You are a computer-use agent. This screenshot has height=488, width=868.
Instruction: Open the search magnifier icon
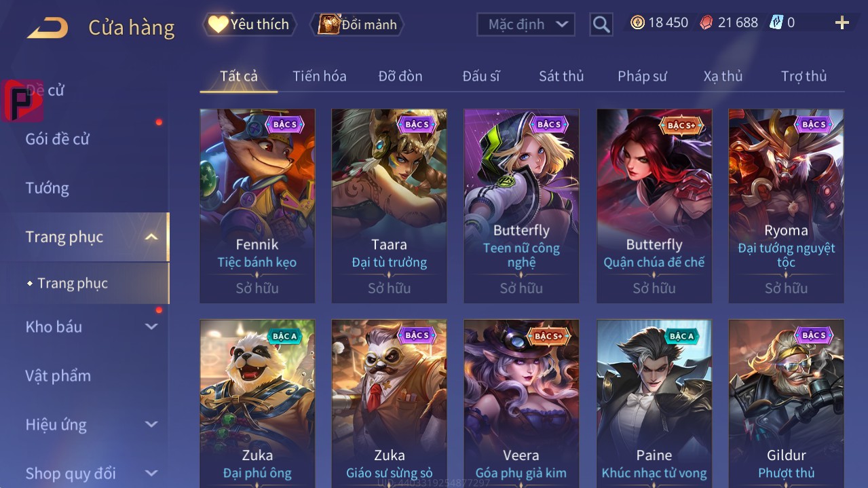click(601, 24)
